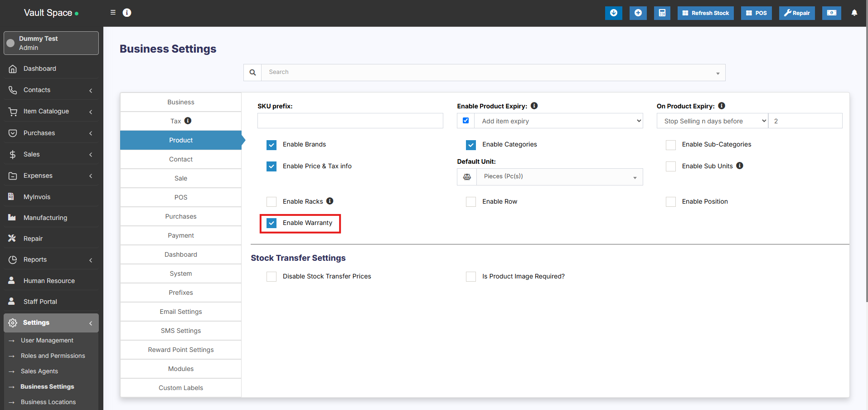Click the Refresh Stock button
Screen dimensions: 868x410
(x=705, y=13)
